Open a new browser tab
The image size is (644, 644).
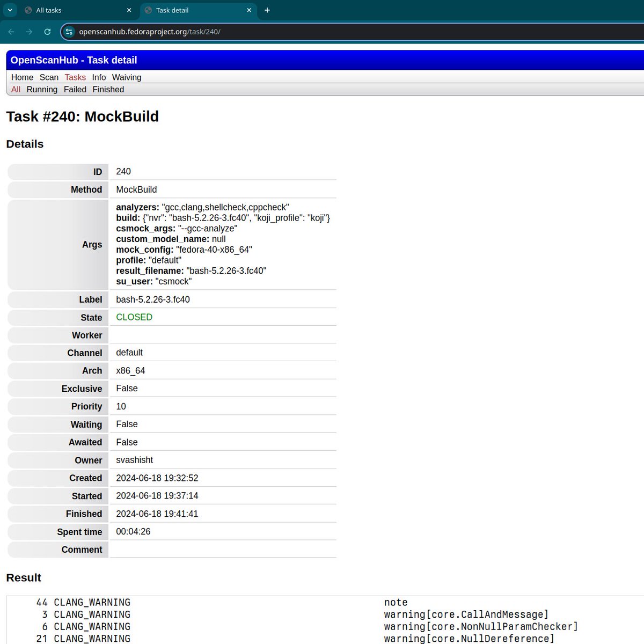[x=267, y=10]
